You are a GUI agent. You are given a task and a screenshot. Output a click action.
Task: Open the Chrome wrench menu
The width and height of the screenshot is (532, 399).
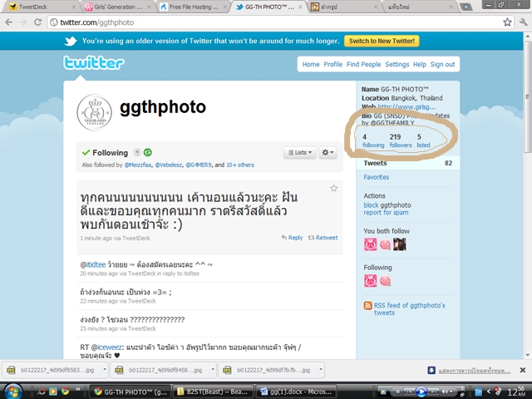523,22
